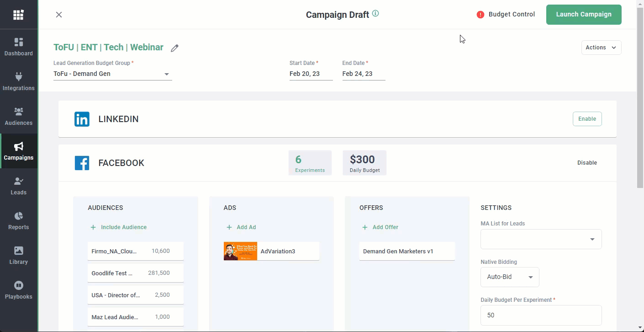This screenshot has height=332, width=644.
Task: Navigate to Leads in the sidebar
Action: click(x=19, y=186)
